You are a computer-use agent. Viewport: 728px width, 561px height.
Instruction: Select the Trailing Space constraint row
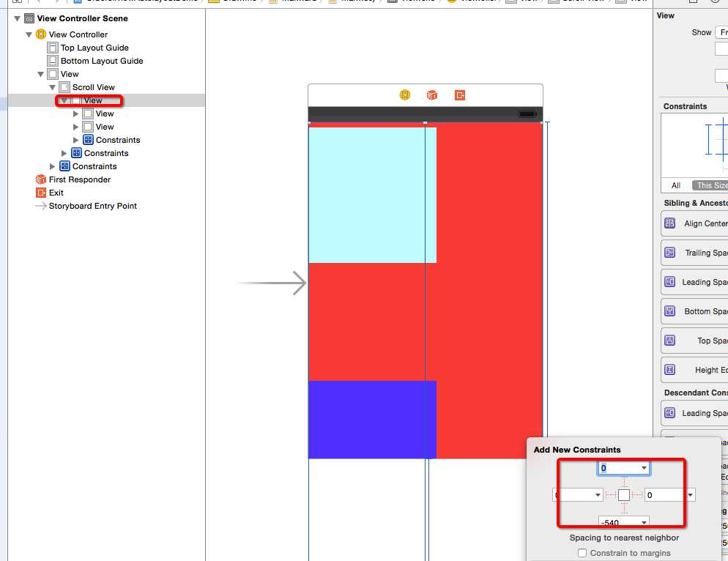(x=694, y=253)
